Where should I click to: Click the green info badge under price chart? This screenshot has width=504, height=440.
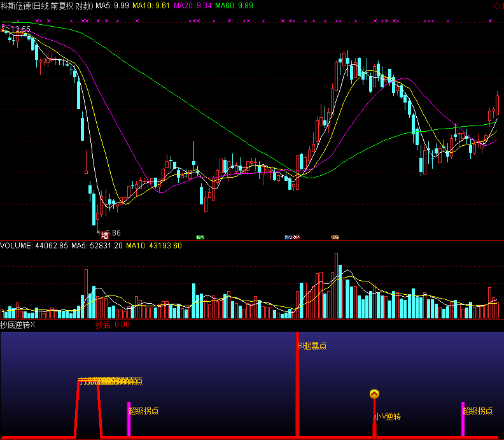(x=200, y=238)
